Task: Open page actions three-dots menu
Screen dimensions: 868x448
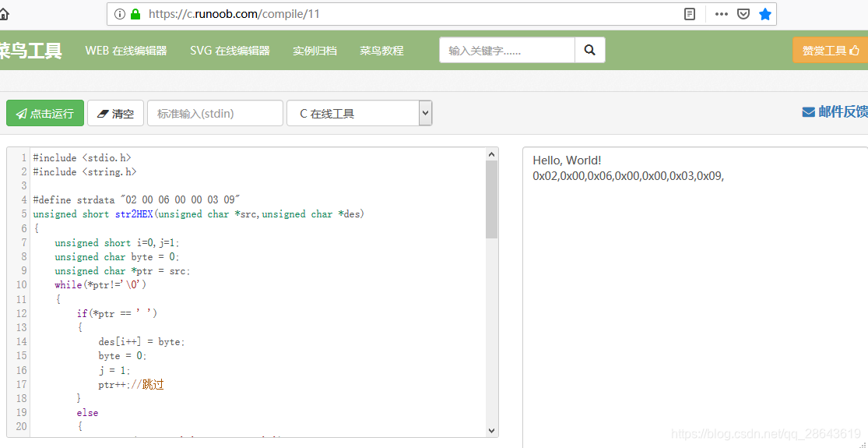Action: (722, 14)
